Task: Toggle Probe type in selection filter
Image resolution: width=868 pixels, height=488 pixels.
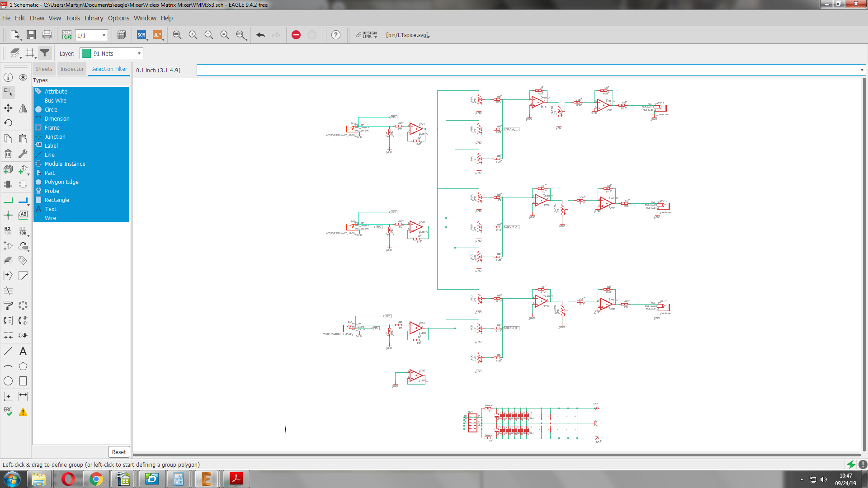Action: tap(81, 191)
